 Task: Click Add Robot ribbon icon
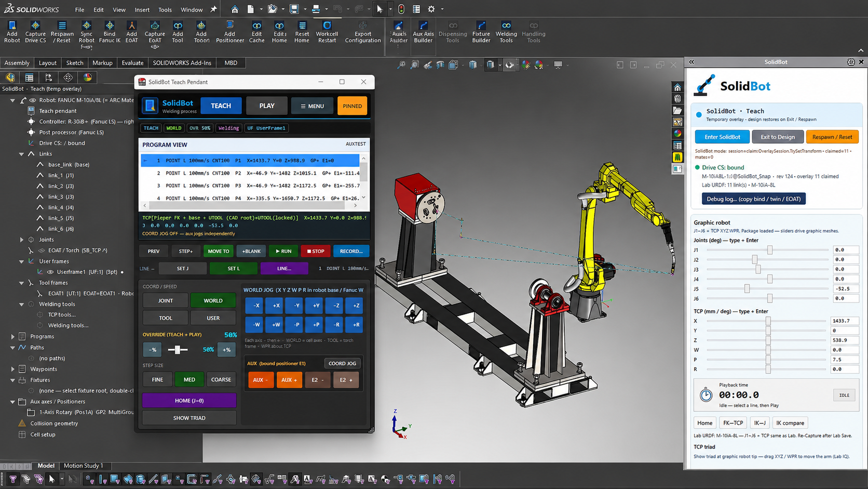tap(12, 32)
